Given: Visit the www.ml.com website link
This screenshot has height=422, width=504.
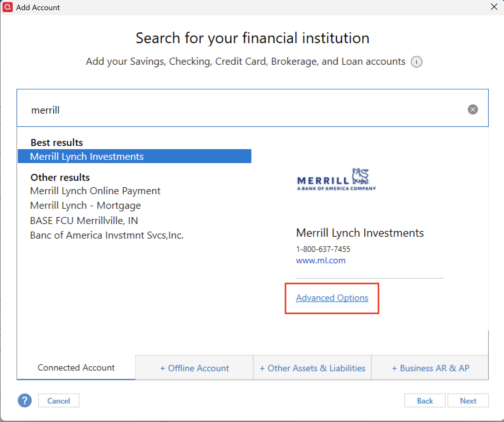Looking at the screenshot, I should click(321, 260).
